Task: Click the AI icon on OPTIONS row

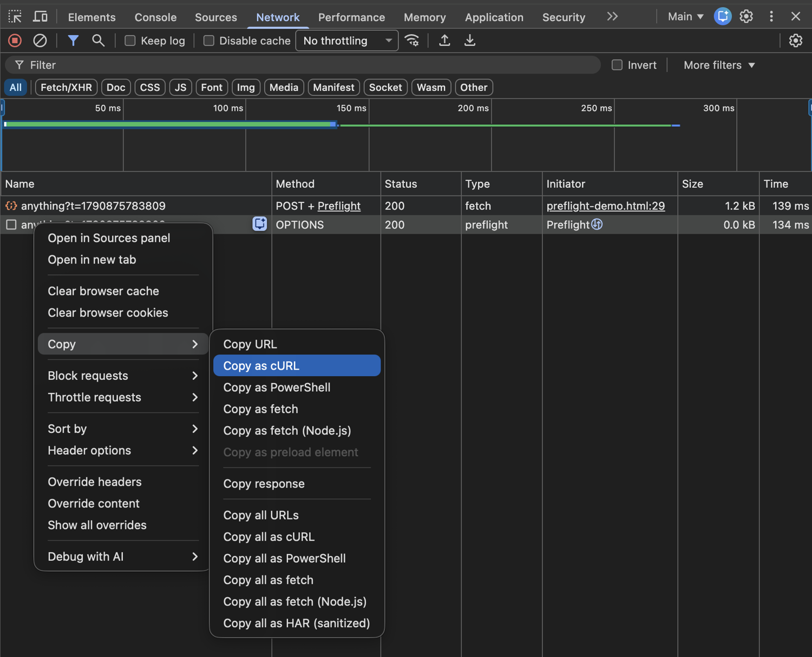Action: coord(260,224)
